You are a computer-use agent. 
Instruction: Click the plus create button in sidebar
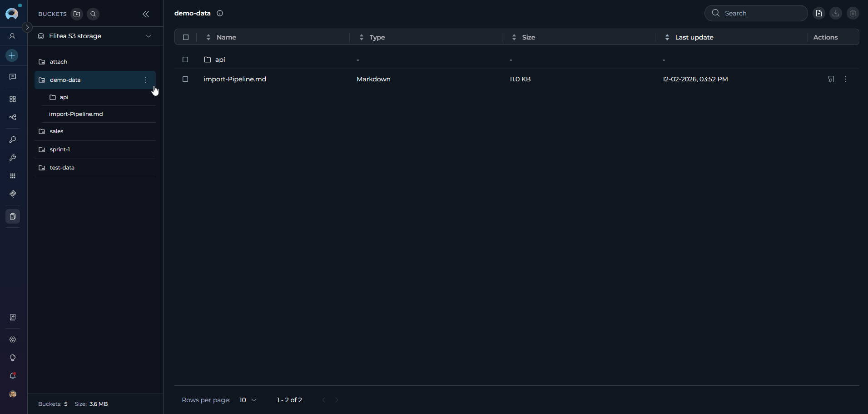coord(12,55)
